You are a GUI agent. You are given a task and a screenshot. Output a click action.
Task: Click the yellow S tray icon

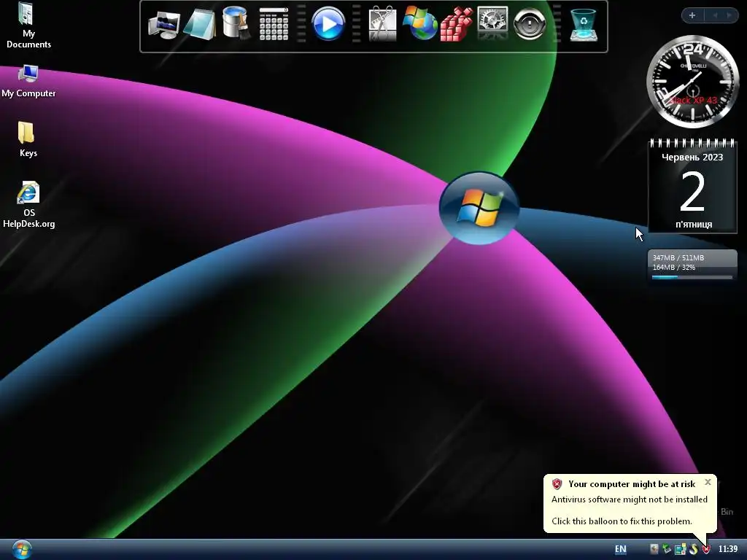click(693, 549)
